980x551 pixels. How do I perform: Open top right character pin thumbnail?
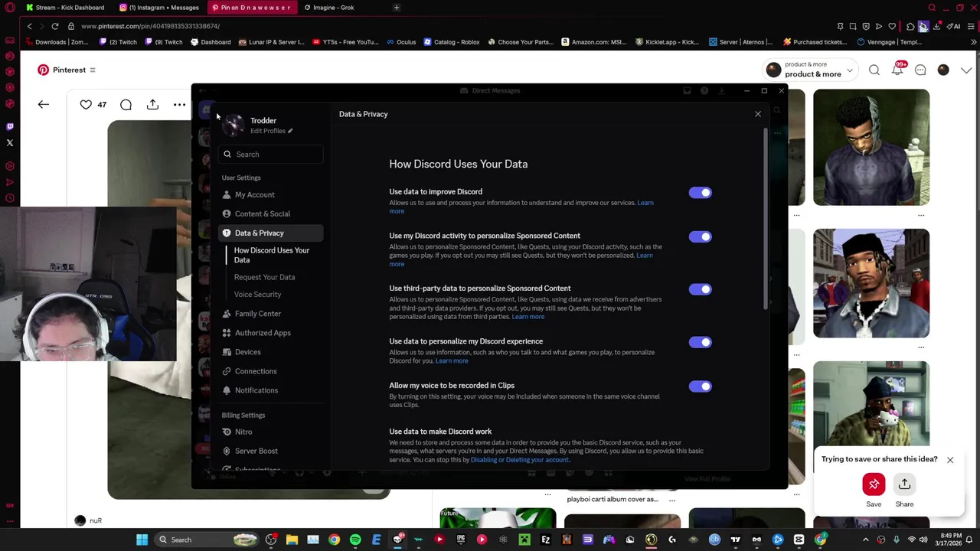pyautogui.click(x=871, y=147)
